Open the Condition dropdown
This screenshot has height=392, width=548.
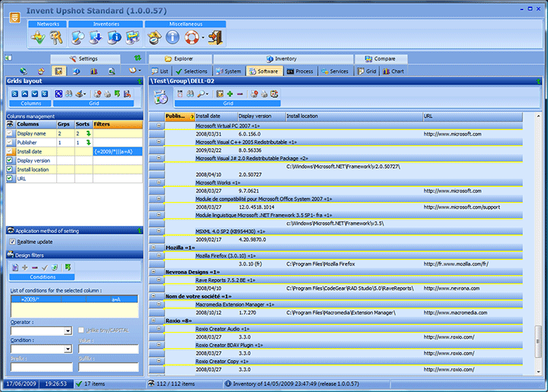pyautogui.click(x=68, y=349)
